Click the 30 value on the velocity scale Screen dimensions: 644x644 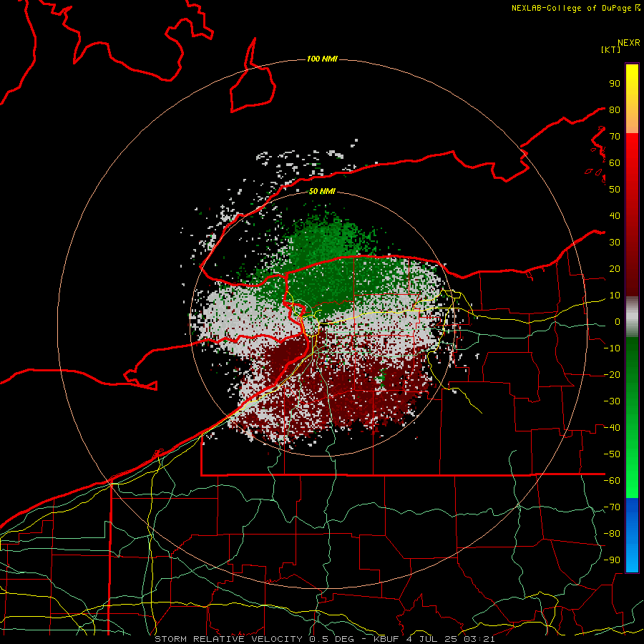[x=615, y=243]
